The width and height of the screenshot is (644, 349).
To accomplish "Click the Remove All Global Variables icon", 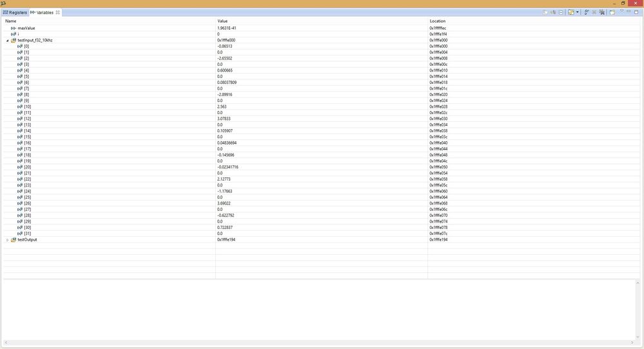I will (601, 12).
